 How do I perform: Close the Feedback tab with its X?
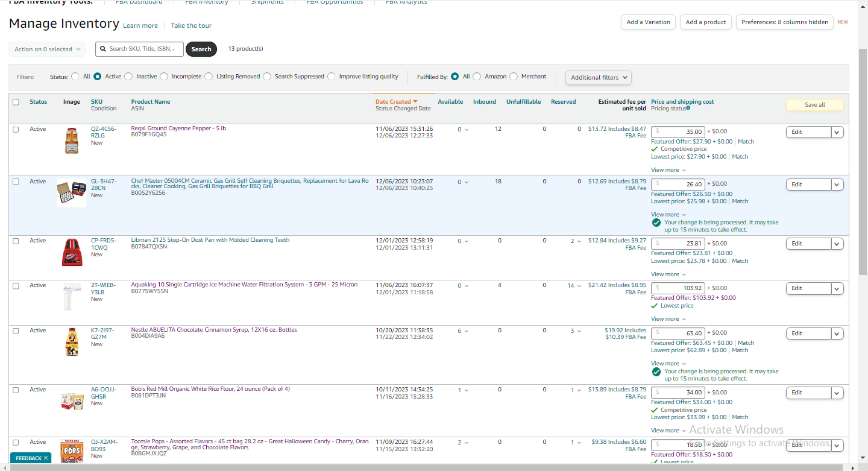pos(46,458)
